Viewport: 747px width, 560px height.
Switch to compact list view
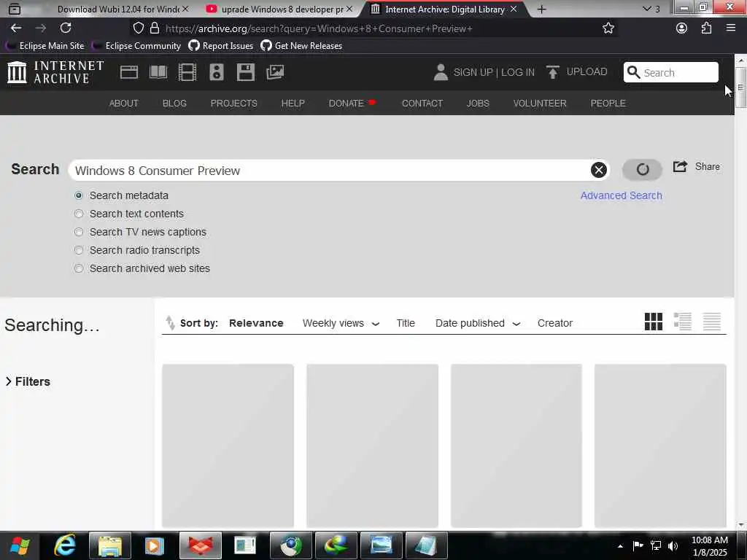pos(712,322)
